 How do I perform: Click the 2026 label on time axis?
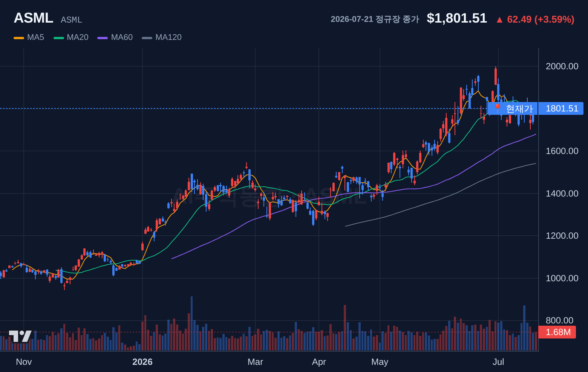tap(142, 362)
